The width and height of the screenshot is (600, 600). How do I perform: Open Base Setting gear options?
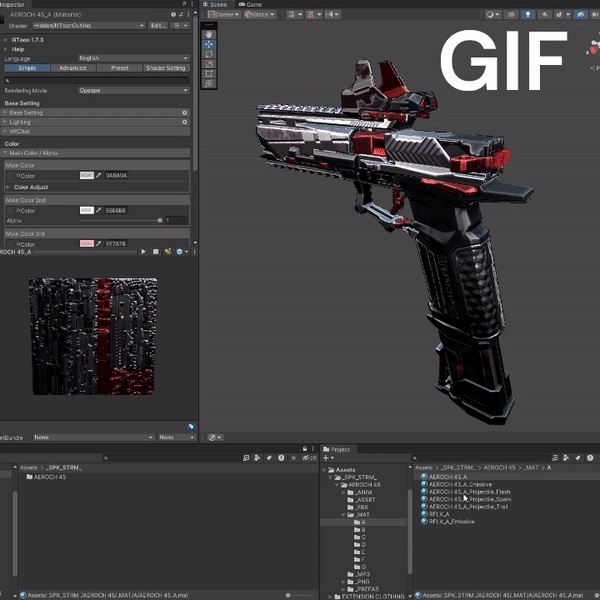click(184, 112)
